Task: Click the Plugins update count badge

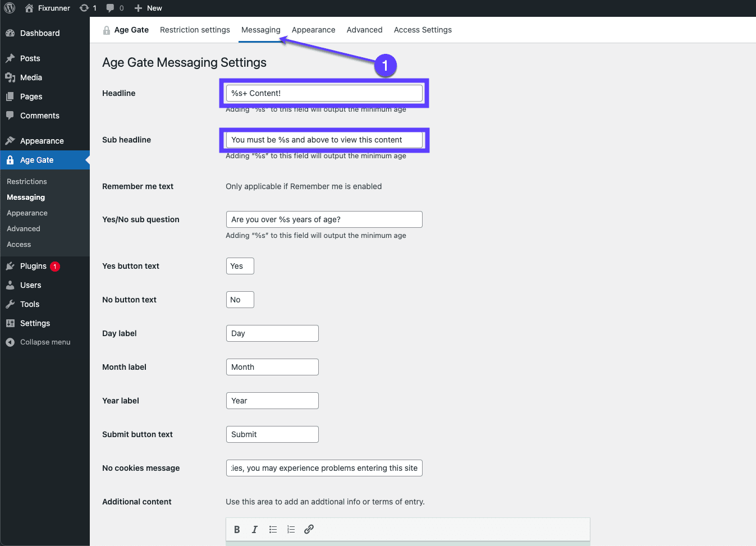Action: (x=55, y=267)
